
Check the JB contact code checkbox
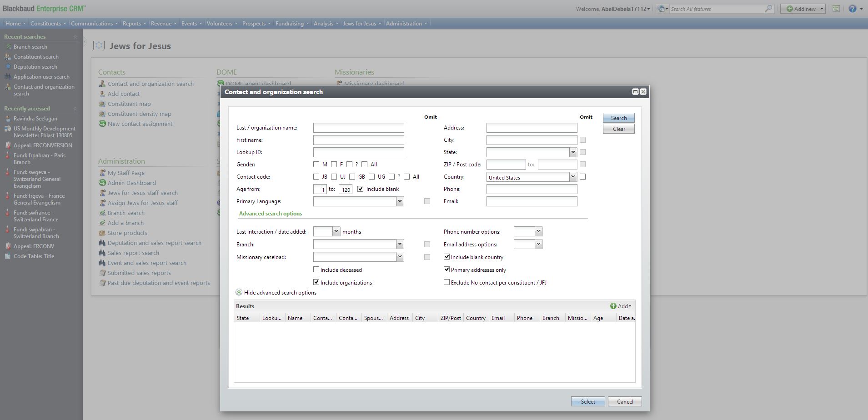click(316, 176)
